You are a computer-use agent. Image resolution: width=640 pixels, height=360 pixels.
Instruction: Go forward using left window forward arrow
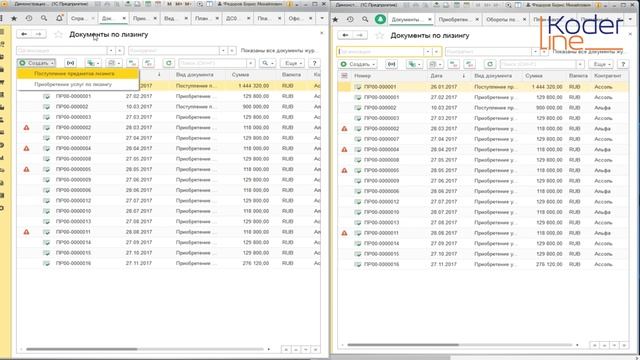pyautogui.click(x=39, y=34)
